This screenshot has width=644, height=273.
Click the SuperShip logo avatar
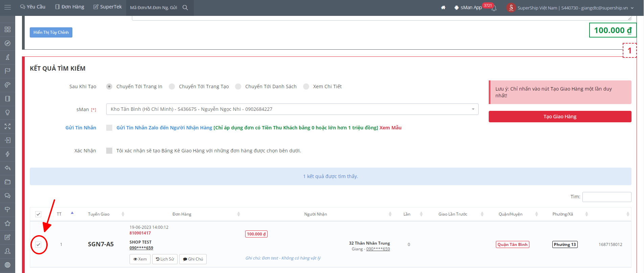511,7
